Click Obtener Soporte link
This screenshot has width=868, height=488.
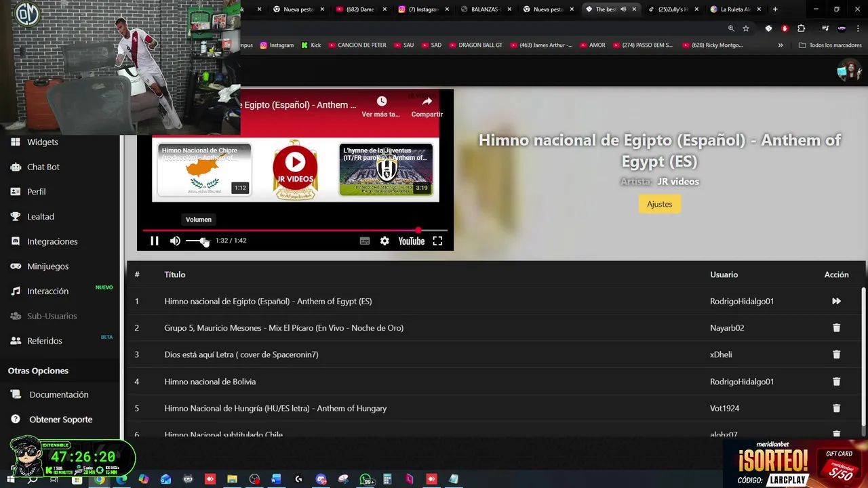click(60, 420)
